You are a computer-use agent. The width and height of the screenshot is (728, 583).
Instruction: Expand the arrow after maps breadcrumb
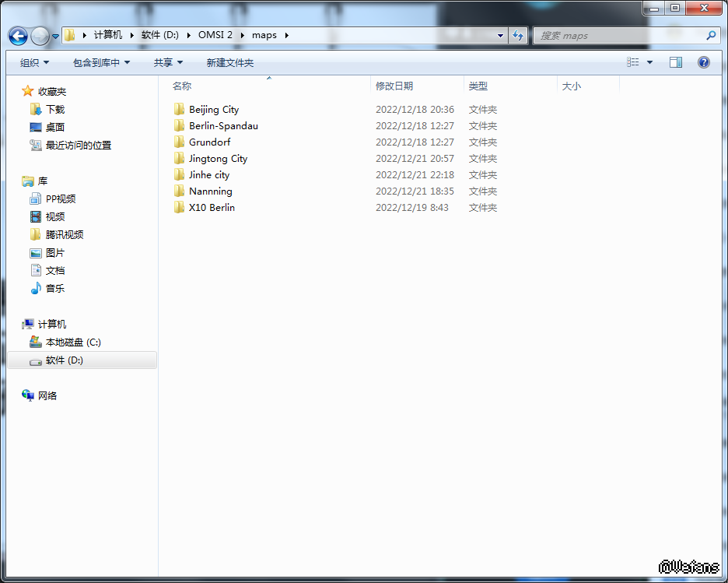[286, 35]
